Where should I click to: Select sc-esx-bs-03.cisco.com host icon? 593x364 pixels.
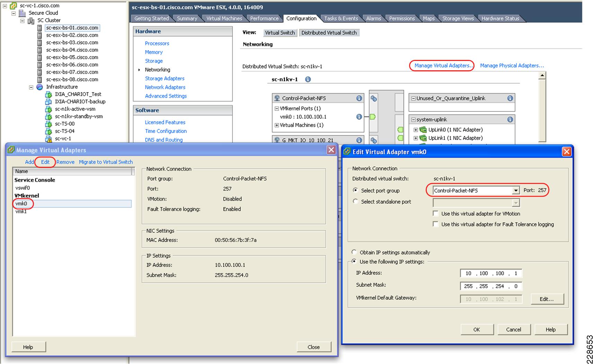tap(39, 43)
